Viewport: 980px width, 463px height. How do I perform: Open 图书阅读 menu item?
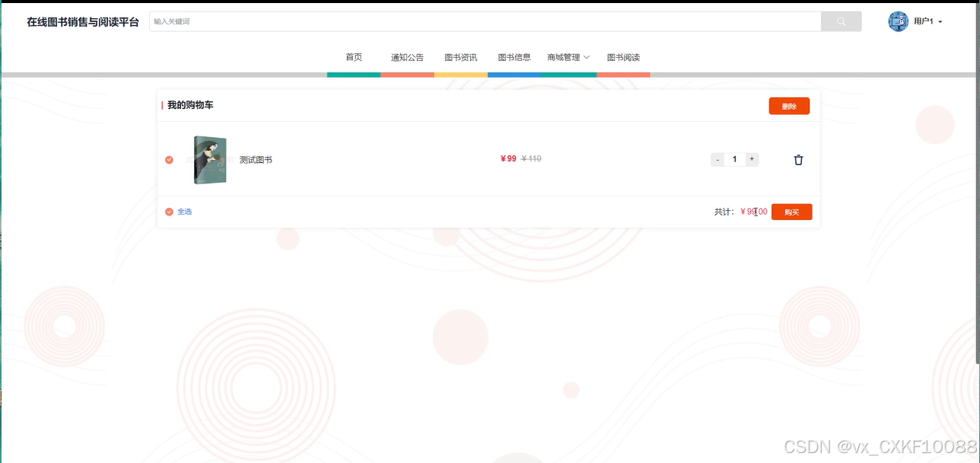pos(623,57)
